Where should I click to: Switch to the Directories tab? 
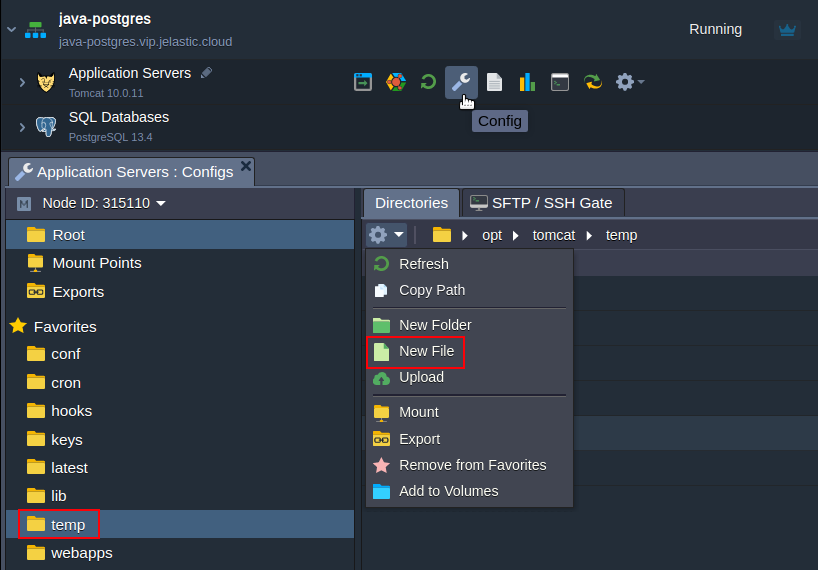(x=411, y=203)
